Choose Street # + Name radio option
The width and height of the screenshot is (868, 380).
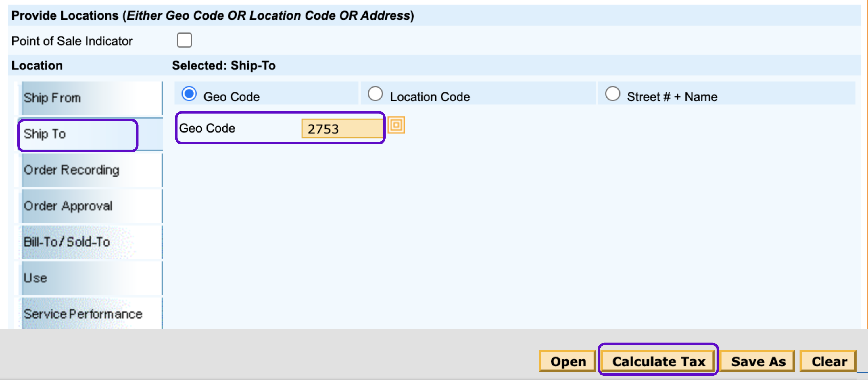(612, 94)
